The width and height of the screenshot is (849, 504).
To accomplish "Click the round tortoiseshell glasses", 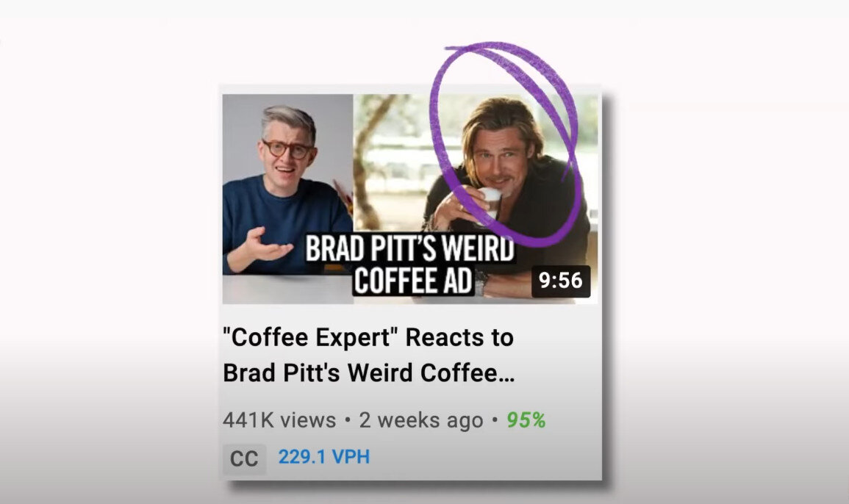I will click(x=287, y=149).
